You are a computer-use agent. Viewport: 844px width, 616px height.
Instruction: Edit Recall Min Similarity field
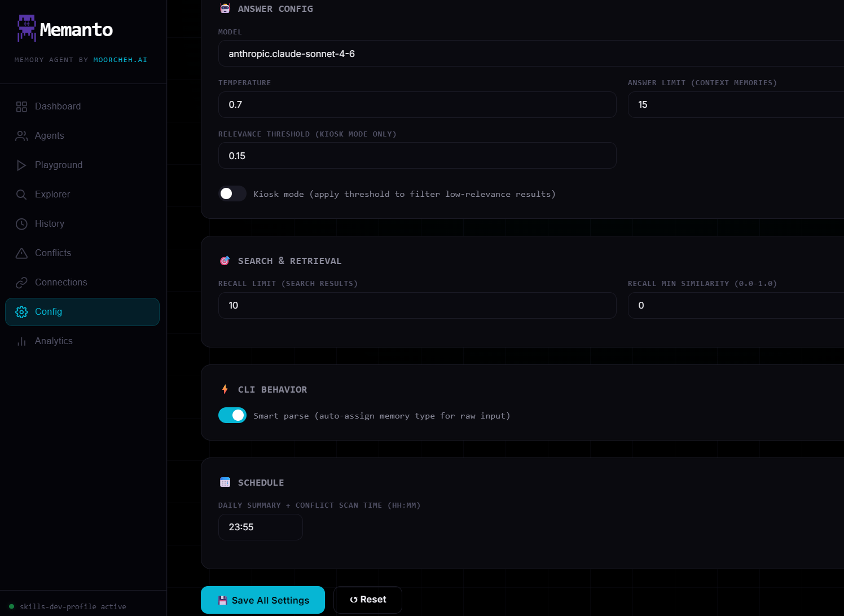tap(736, 305)
